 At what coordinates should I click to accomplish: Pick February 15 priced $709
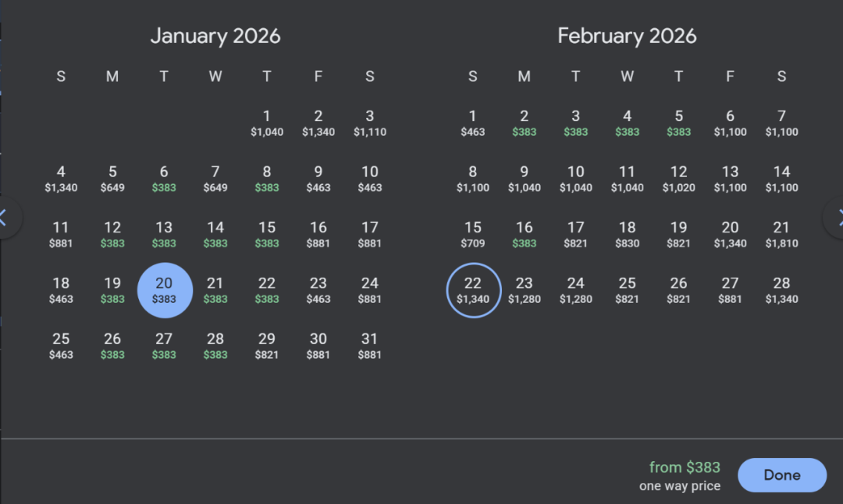[473, 234]
